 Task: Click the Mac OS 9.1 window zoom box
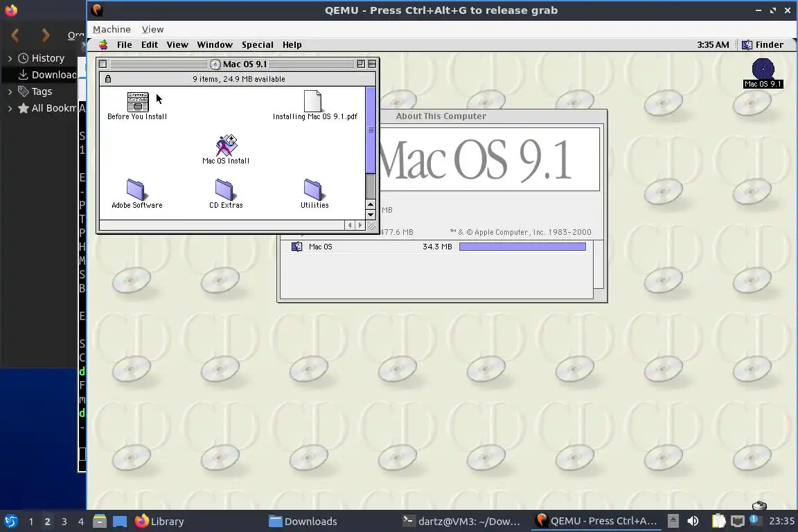[361, 64]
